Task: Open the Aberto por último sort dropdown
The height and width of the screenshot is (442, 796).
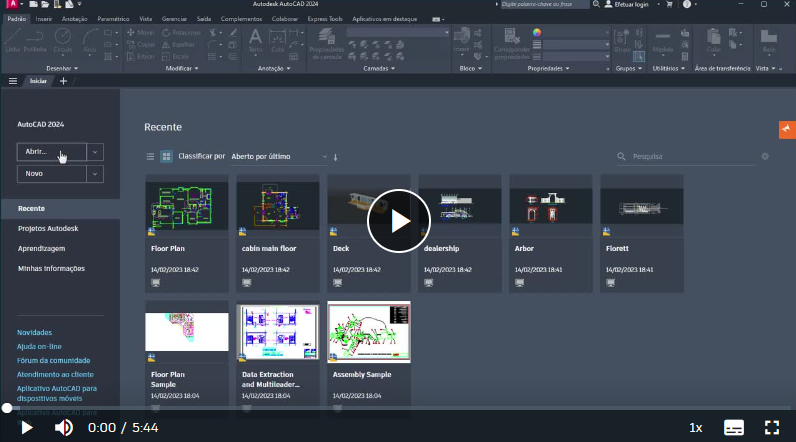Action: click(x=279, y=156)
